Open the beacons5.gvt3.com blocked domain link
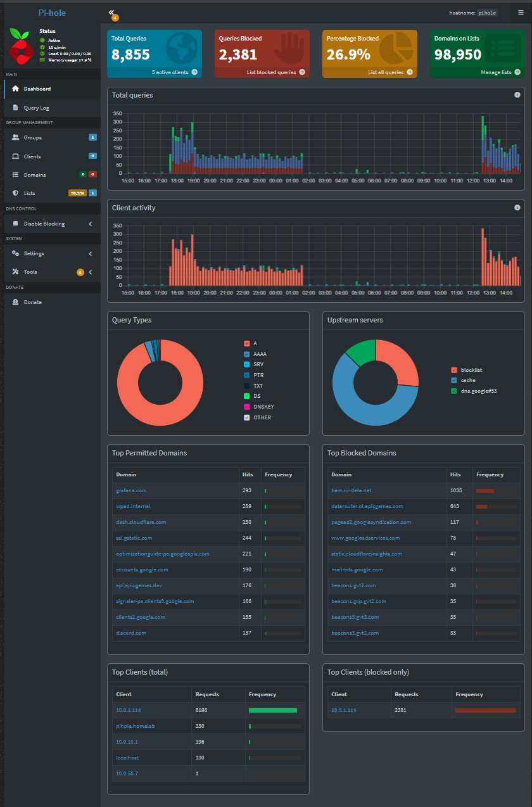This screenshot has height=807, width=532. [x=355, y=617]
